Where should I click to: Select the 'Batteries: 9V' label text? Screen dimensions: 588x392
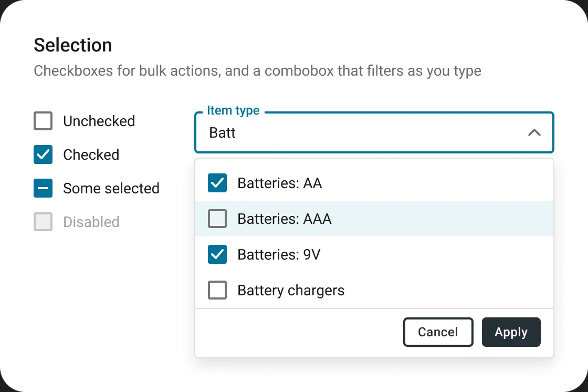click(279, 254)
